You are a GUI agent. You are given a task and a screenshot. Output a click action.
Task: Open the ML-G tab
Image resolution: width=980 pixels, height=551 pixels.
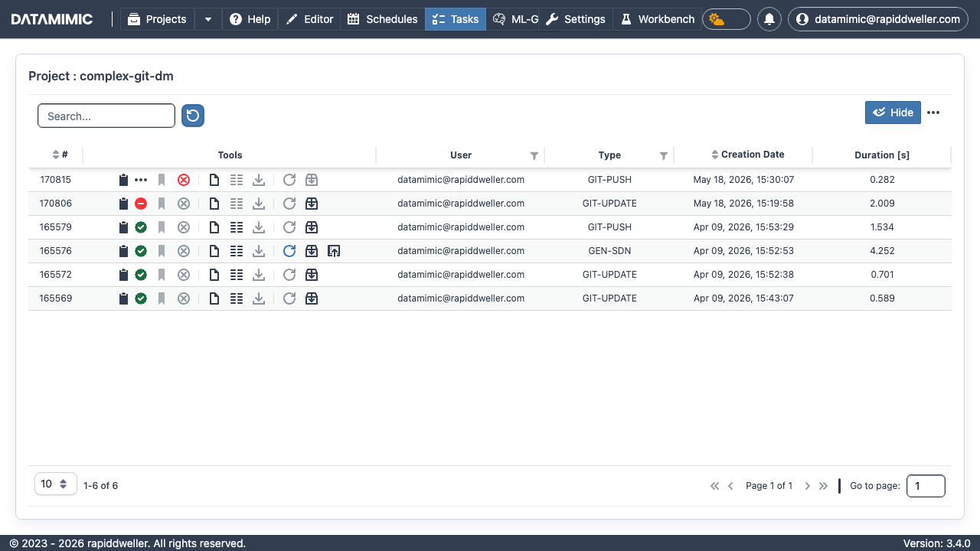click(x=514, y=19)
